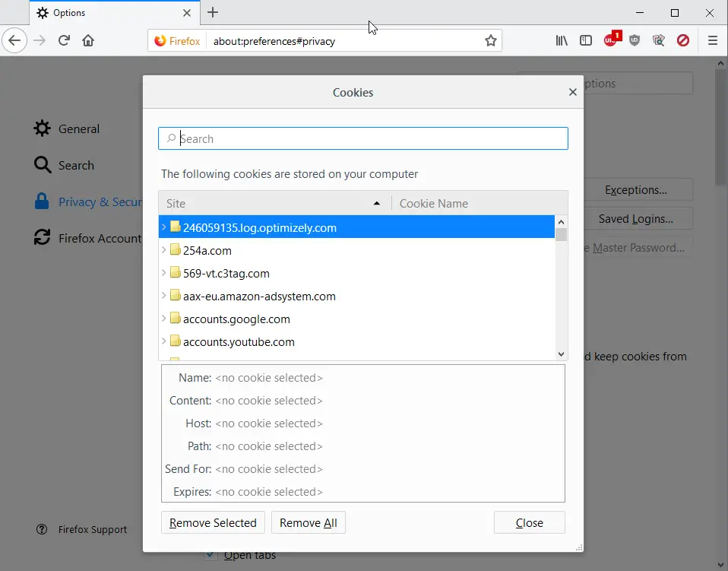
Task: Click the cookie list scrollbar up arrow
Action: coord(561,221)
